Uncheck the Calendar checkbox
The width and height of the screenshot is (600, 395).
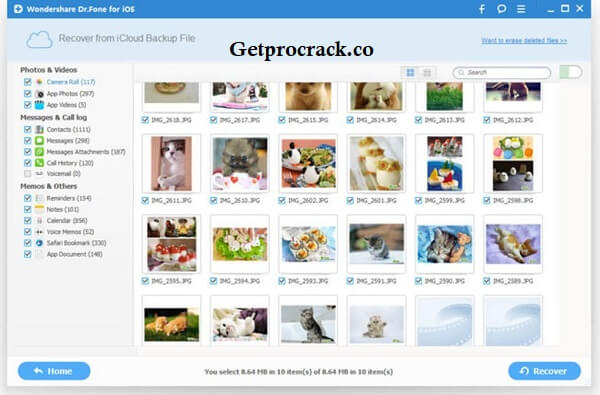(x=28, y=220)
